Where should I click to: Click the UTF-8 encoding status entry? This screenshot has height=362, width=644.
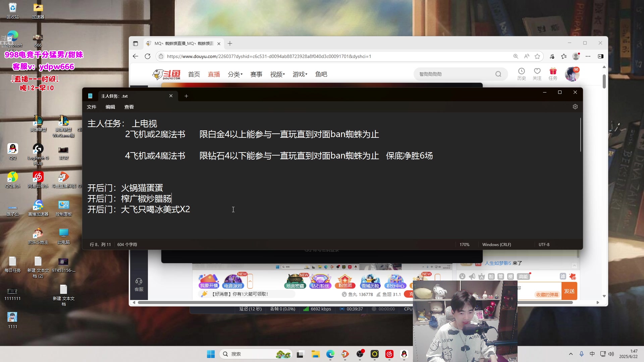point(544,245)
